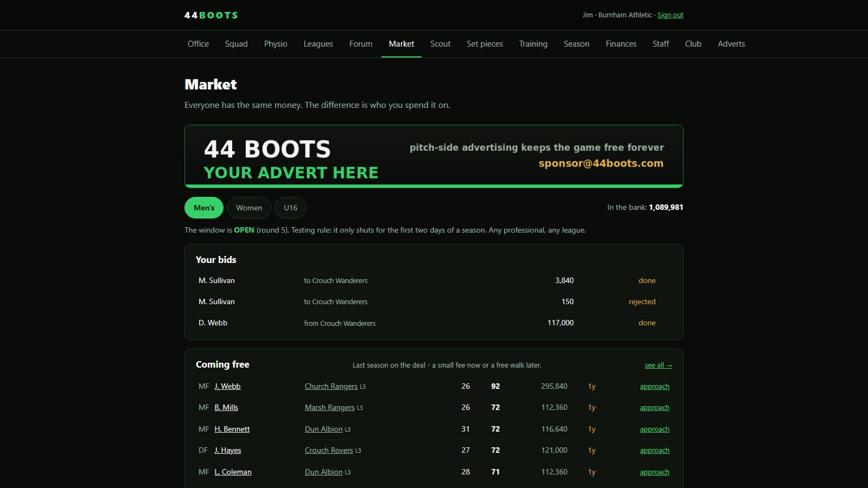The height and width of the screenshot is (488, 868).
Task: Click the 117,000 bid amount
Action: [x=560, y=323]
